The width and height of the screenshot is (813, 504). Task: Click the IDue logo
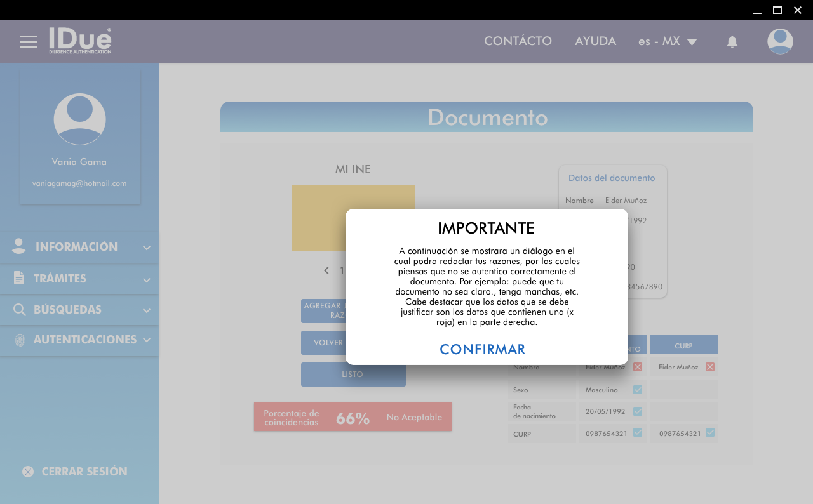point(80,41)
